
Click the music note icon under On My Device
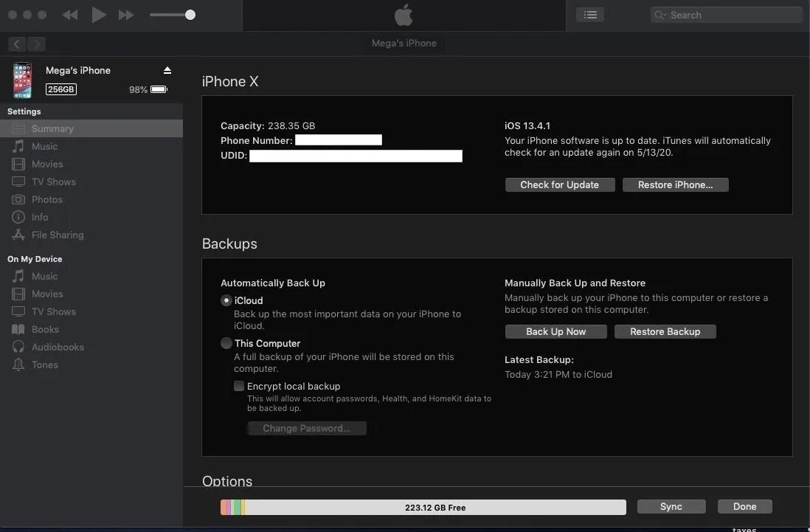[18, 276]
